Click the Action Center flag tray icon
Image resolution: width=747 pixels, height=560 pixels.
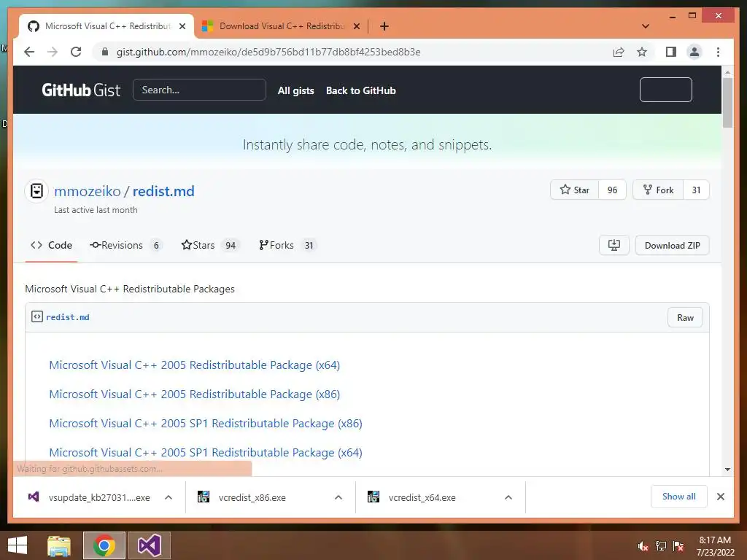pyautogui.click(x=678, y=546)
